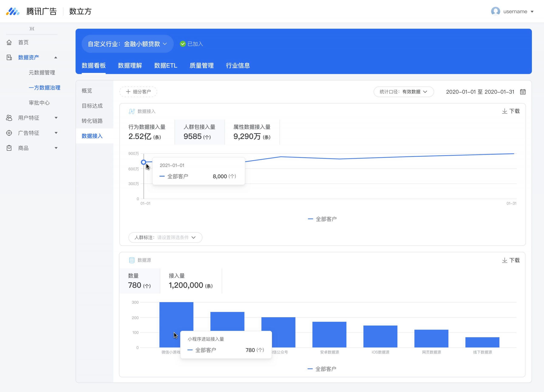Click the 用户特征 people icon

point(9,118)
